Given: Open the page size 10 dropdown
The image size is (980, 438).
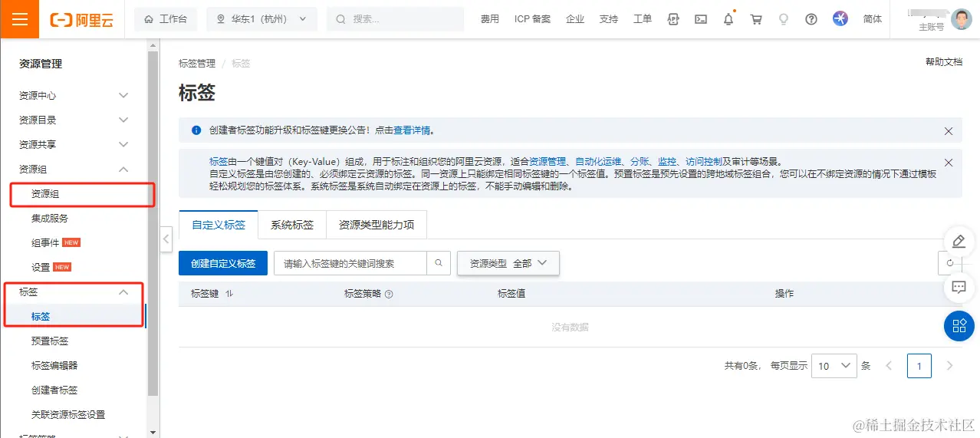Looking at the screenshot, I should click(834, 366).
